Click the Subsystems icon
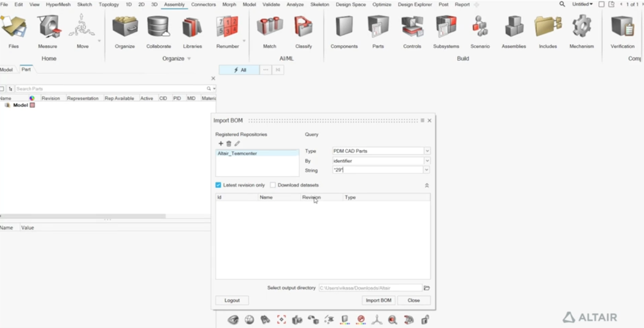 coord(446,27)
